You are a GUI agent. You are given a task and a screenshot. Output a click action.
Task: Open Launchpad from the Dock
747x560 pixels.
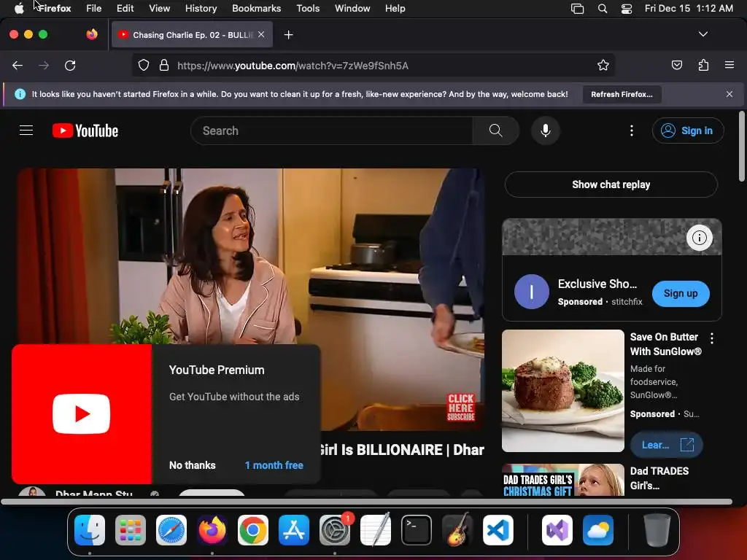[131, 529]
